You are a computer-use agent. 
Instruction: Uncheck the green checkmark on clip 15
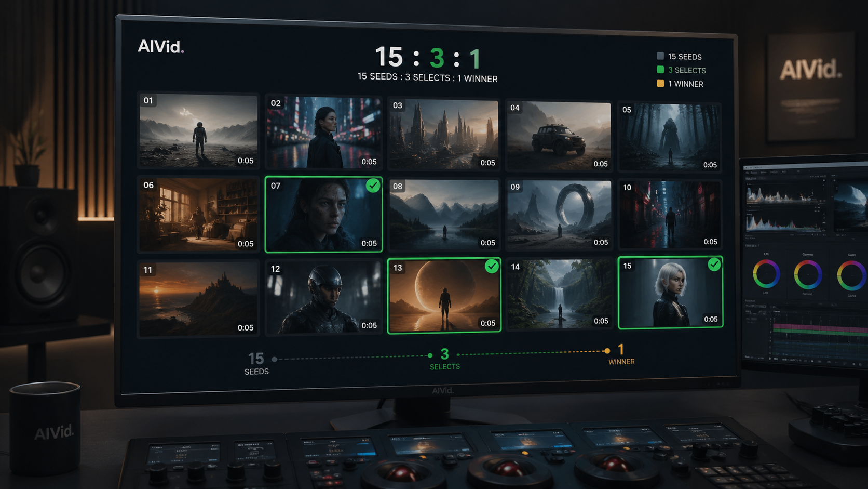point(714,265)
